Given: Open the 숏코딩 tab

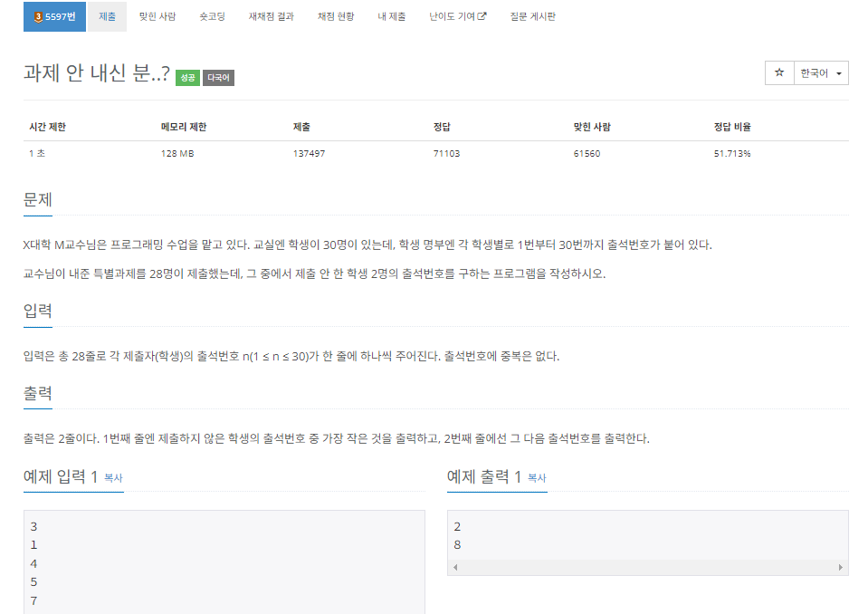Looking at the screenshot, I should tap(212, 16).
